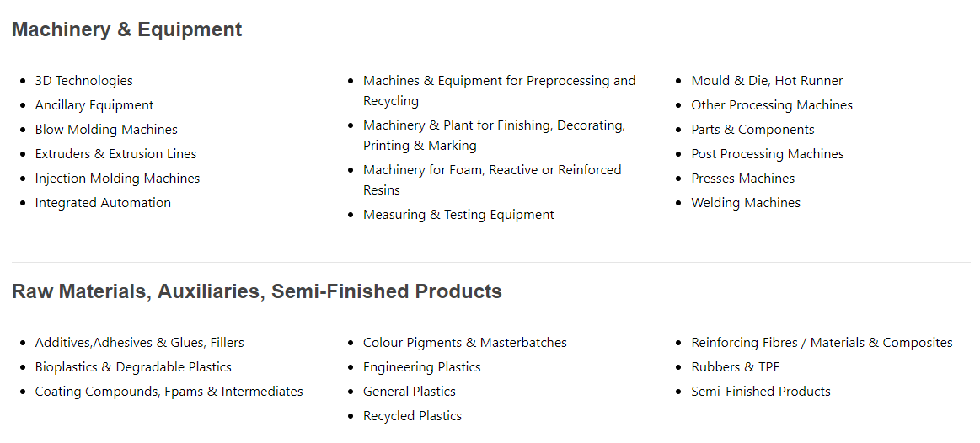Image resolution: width=980 pixels, height=443 pixels.
Task: Open the 3D Technologies category
Action: [83, 81]
